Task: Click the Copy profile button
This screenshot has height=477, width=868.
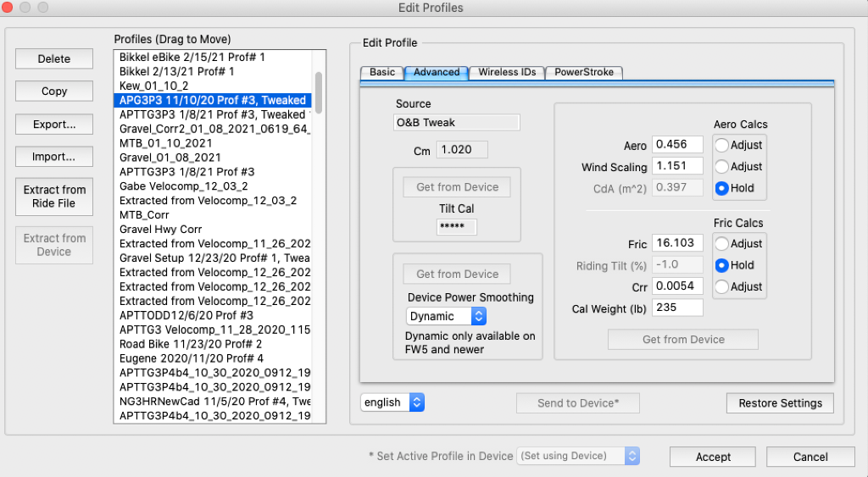Action: (x=54, y=92)
